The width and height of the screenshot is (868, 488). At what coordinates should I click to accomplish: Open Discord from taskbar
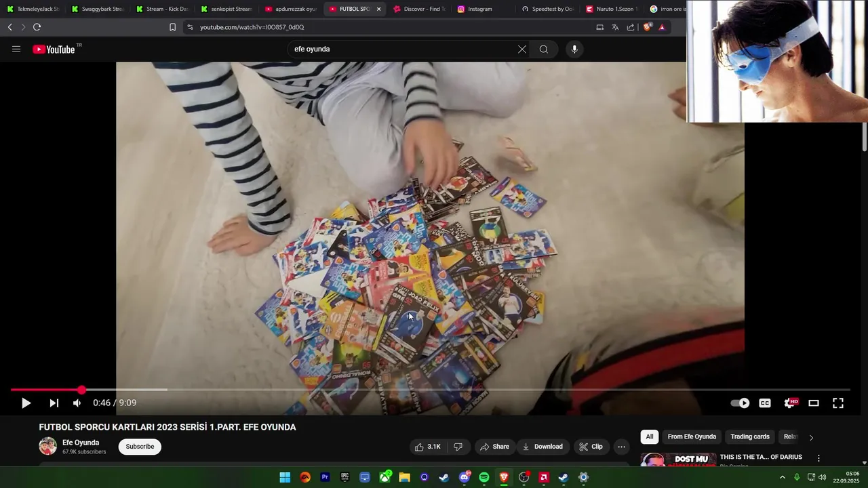point(465,477)
